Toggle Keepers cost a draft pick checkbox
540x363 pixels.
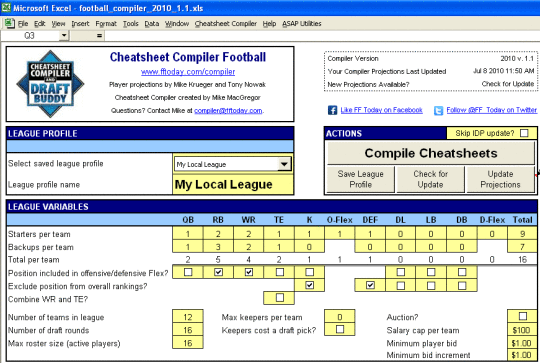tap(340, 329)
